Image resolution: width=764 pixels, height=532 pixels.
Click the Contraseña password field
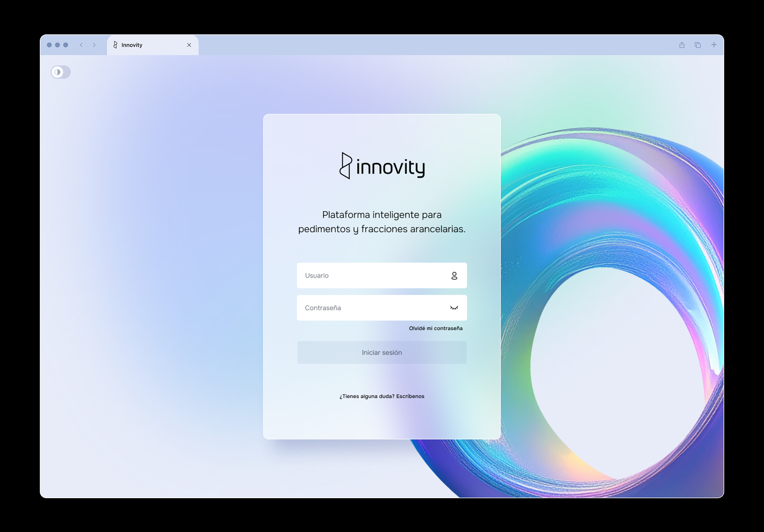coord(382,308)
